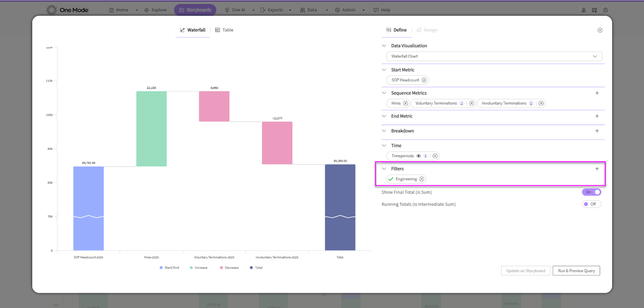Add a new filter with plus icon
The image size is (644, 308).
pyautogui.click(x=597, y=169)
